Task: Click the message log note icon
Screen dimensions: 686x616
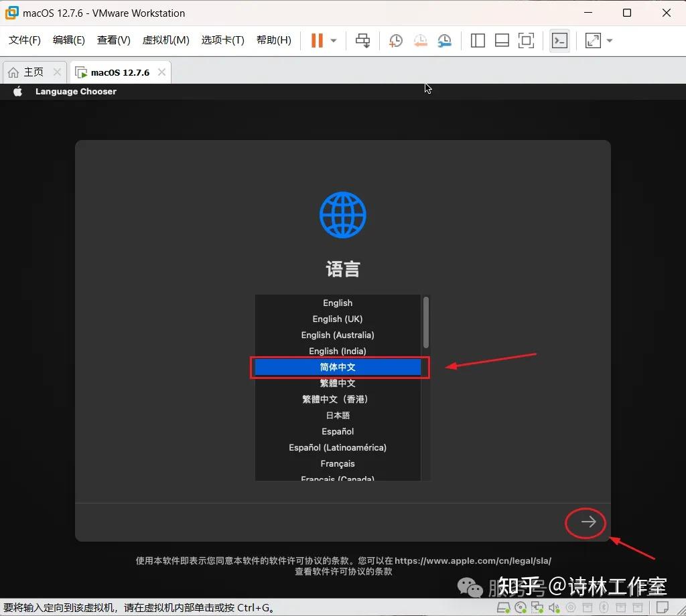Action: point(663,608)
